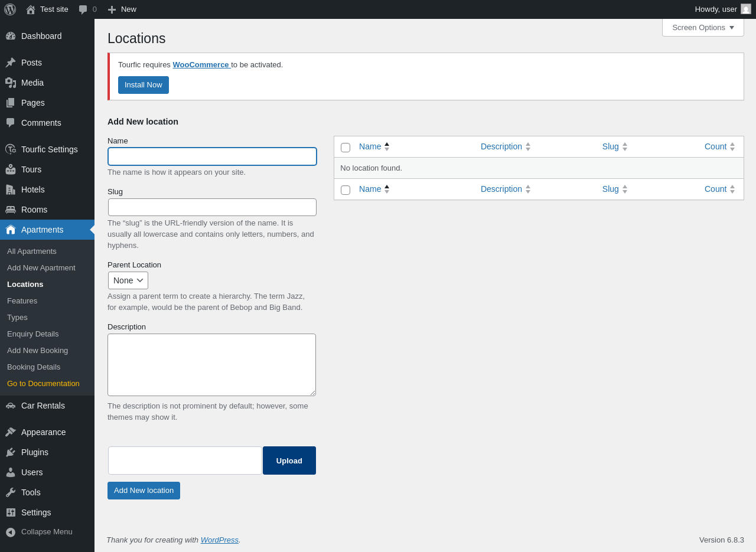Click into the location Name field
This screenshot has height=552, width=756.
click(x=212, y=156)
